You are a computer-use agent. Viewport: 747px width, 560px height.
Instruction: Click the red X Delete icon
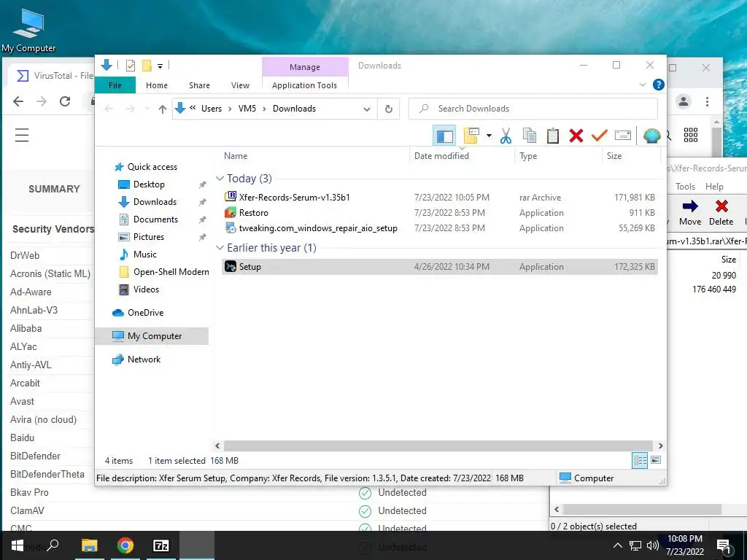click(x=576, y=136)
